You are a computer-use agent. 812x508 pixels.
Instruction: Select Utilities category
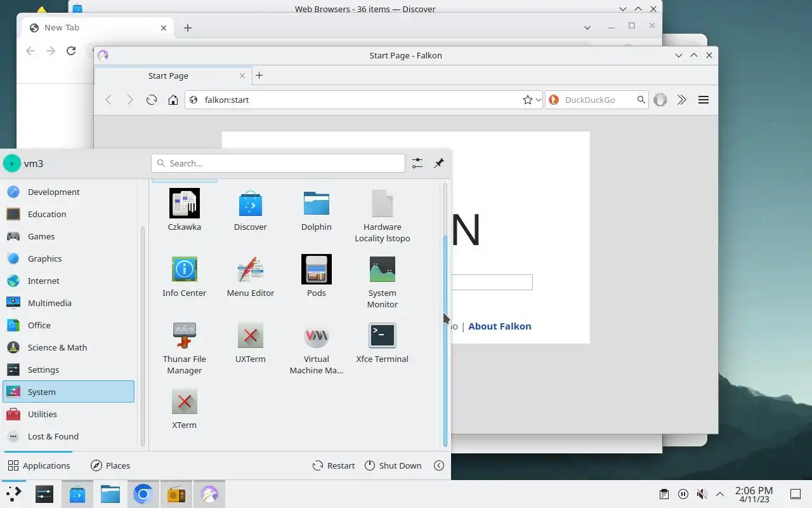[x=69, y=414]
